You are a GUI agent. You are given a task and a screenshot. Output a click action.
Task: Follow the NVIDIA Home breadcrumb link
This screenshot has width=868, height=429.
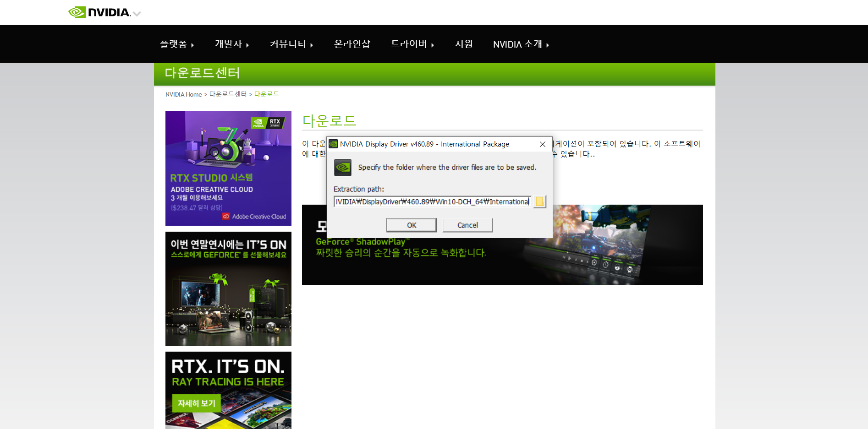coord(183,94)
